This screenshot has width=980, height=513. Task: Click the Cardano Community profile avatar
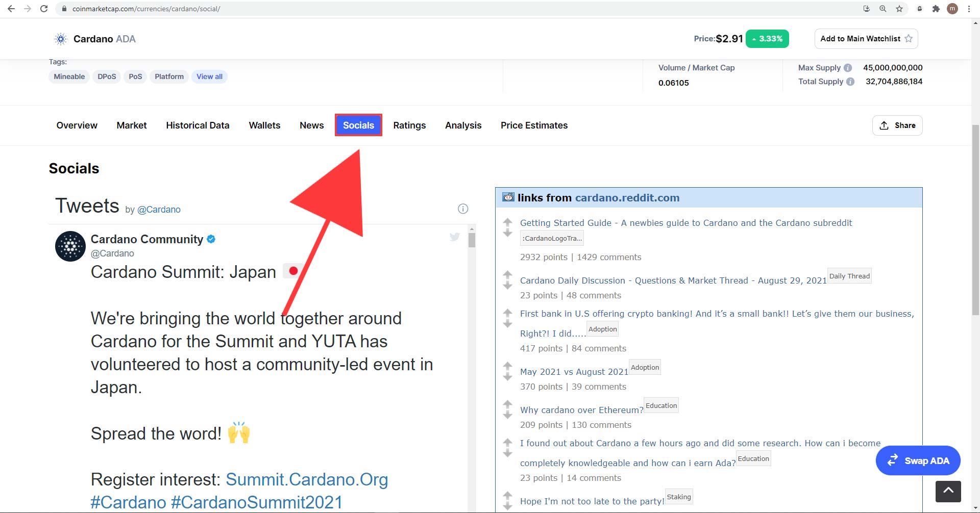tap(70, 246)
